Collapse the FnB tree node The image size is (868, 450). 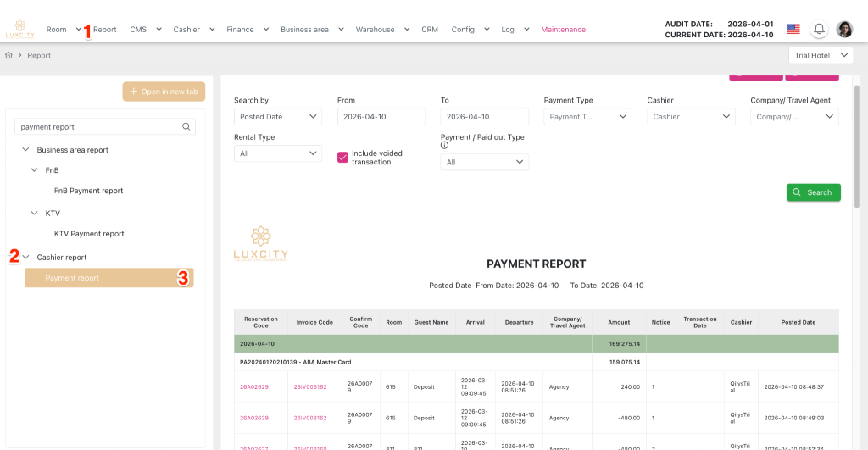pyautogui.click(x=34, y=170)
